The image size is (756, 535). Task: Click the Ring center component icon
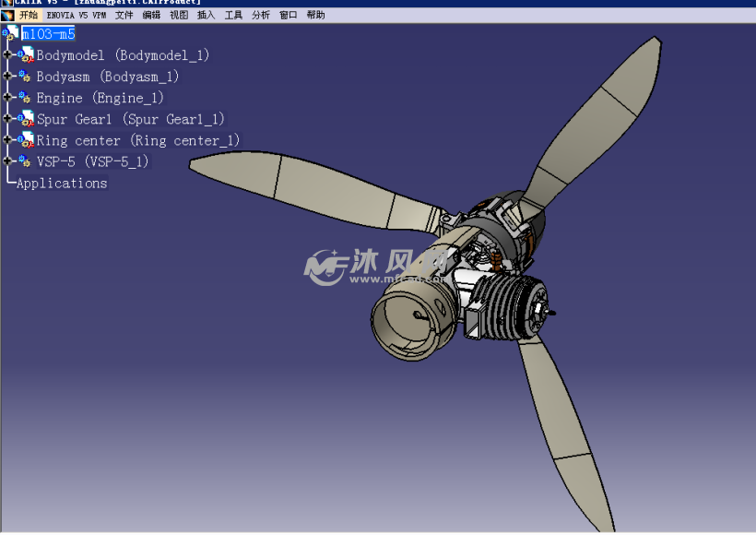(x=25, y=140)
